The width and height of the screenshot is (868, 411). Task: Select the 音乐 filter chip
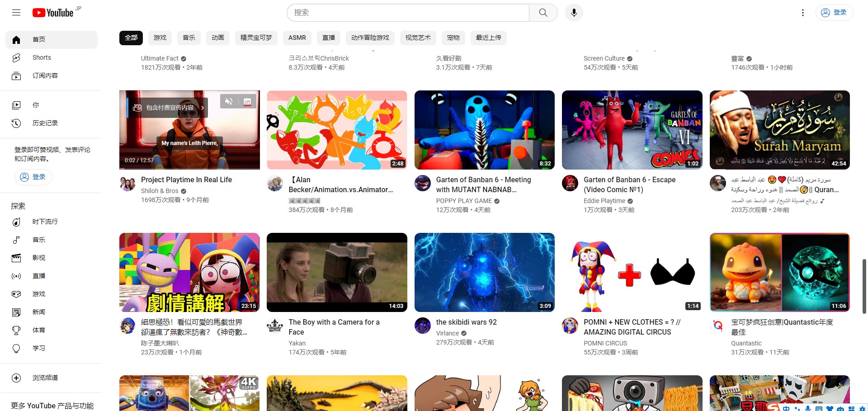tap(189, 38)
